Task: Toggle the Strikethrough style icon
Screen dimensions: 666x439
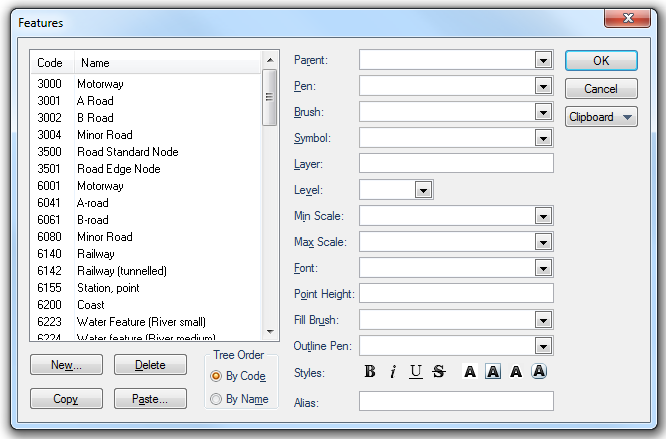Action: pyautogui.click(x=439, y=372)
